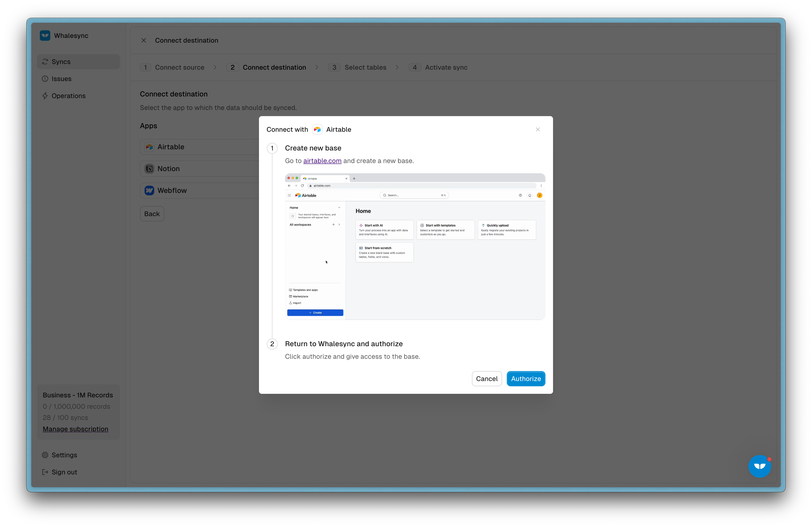Click the Settings gear icon
Viewport: 812px width, 527px height.
[x=45, y=455]
